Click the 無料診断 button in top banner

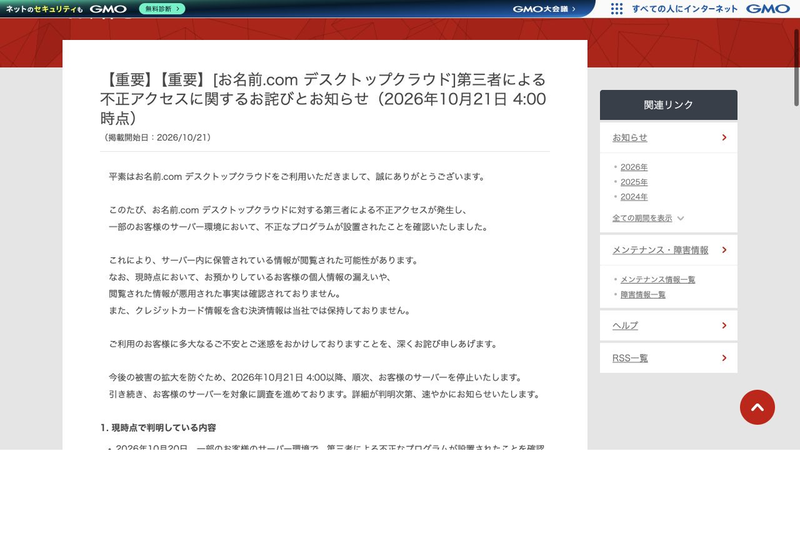162,9
